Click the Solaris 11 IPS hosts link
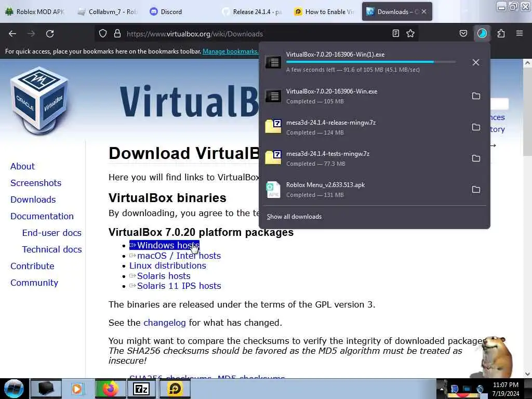This screenshot has height=399, width=532. [x=175, y=286]
